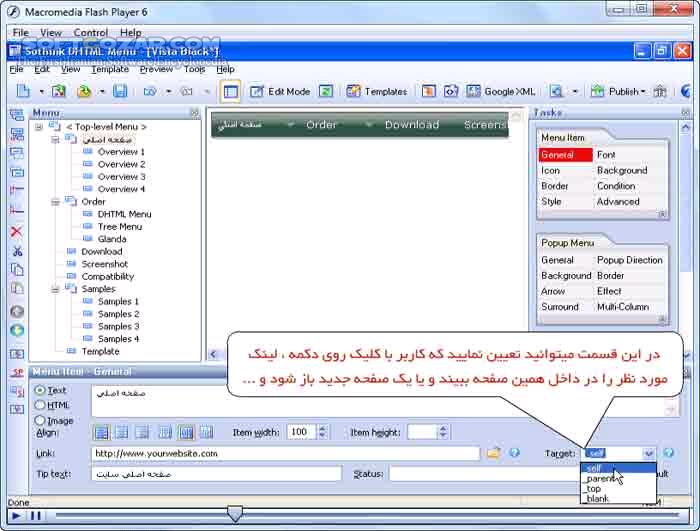Select the Image radio button
This screenshot has width=700, height=531.
40,420
